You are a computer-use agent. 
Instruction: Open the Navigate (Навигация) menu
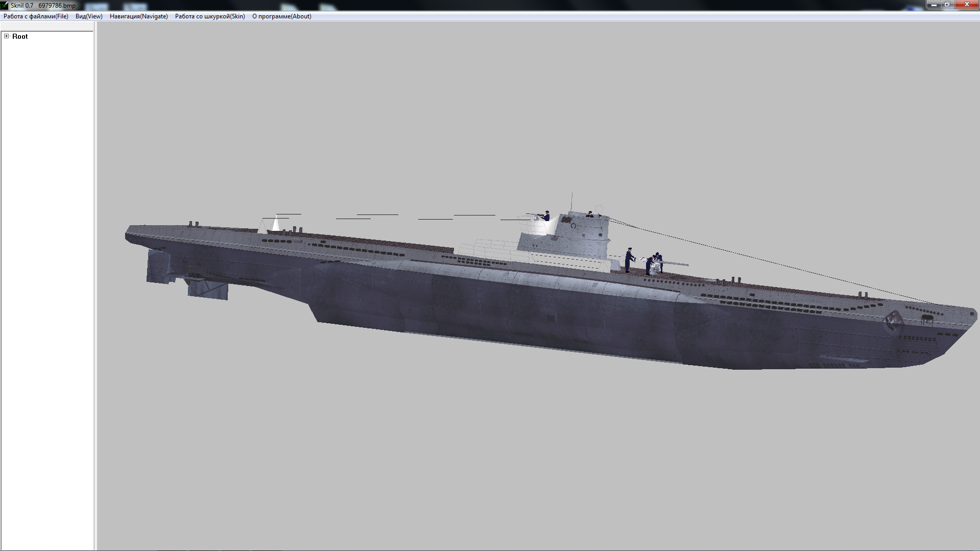click(138, 16)
